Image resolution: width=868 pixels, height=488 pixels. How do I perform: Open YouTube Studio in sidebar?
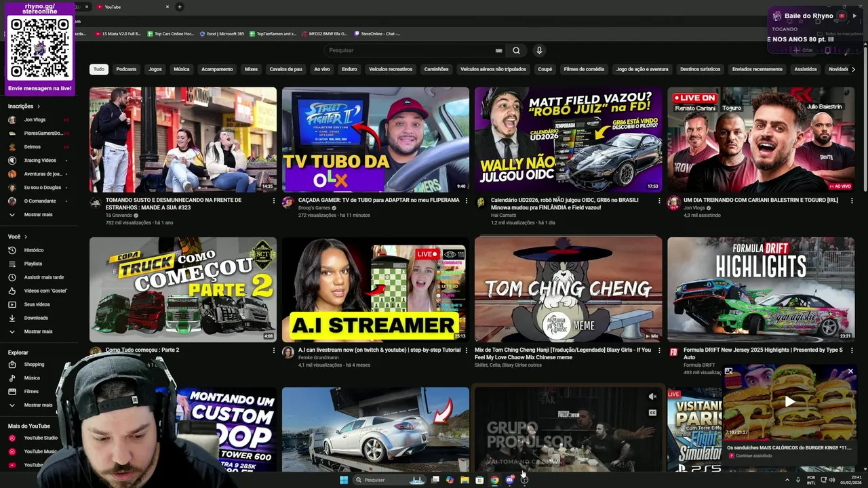pyautogui.click(x=41, y=438)
